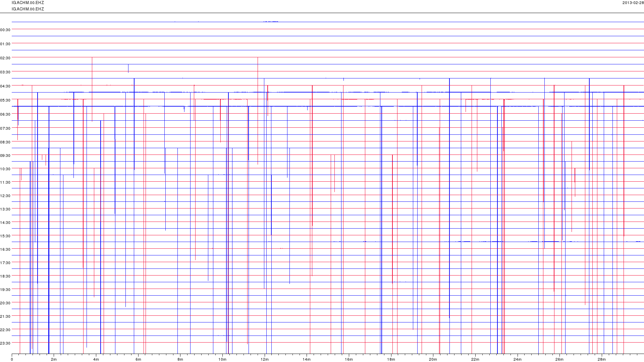Click the 28m minute axis label
The image size is (644, 362).
[x=602, y=360]
